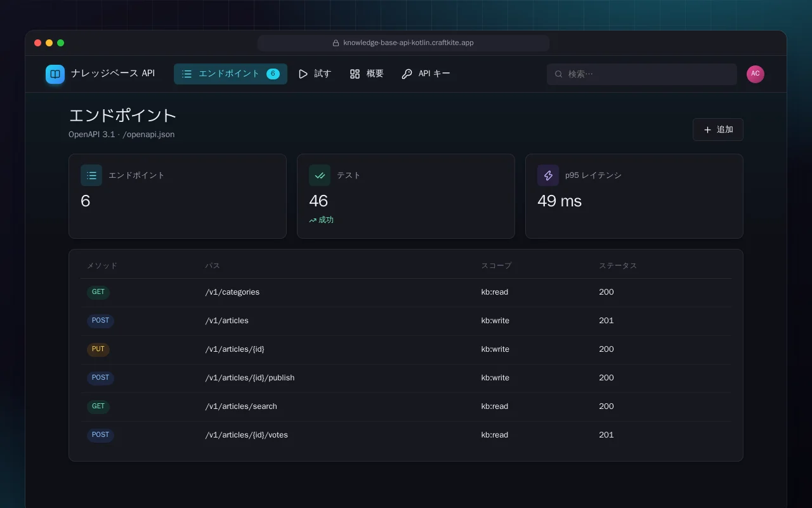Click the 追加 button
The width and height of the screenshot is (812, 508).
pyautogui.click(x=718, y=130)
